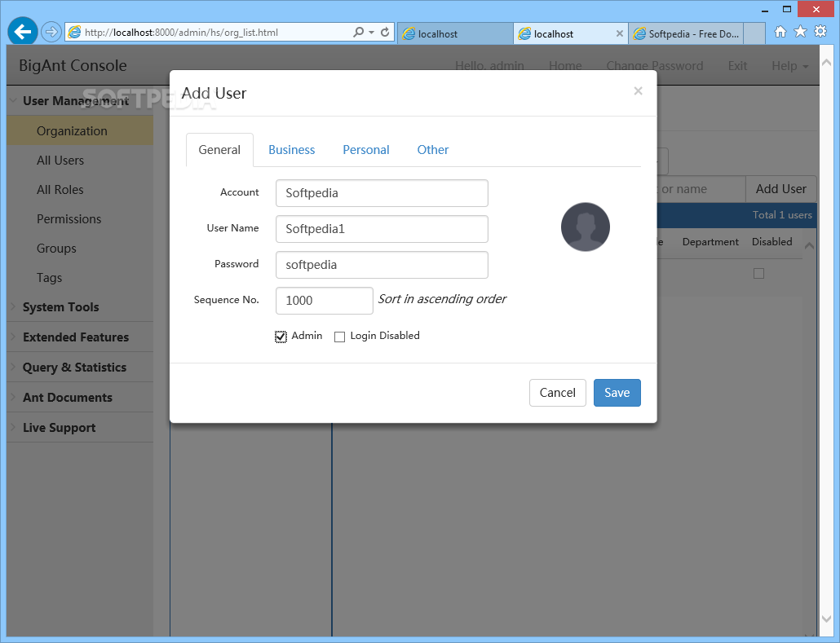Toggle the Disabled checkbox in user row

click(x=758, y=274)
